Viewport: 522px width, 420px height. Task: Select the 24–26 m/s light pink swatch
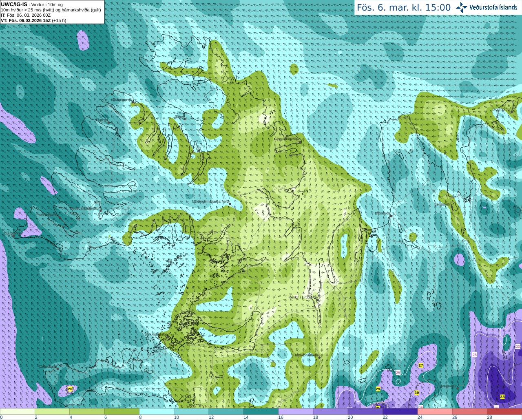(436, 411)
